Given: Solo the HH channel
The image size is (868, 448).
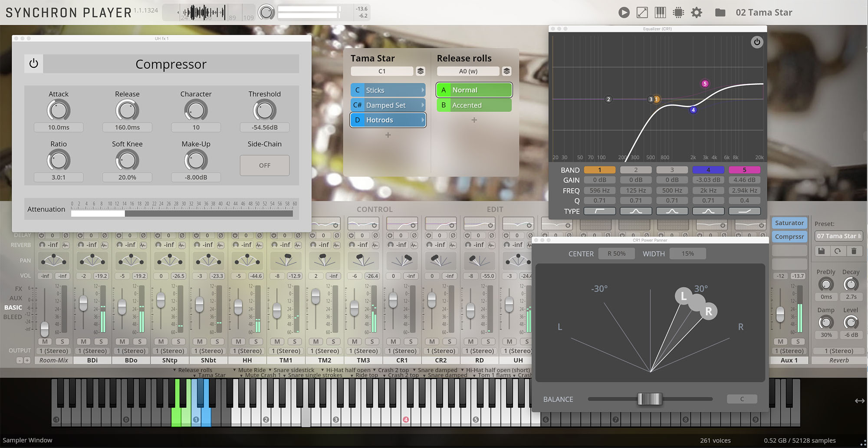Looking at the screenshot, I should (256, 342).
